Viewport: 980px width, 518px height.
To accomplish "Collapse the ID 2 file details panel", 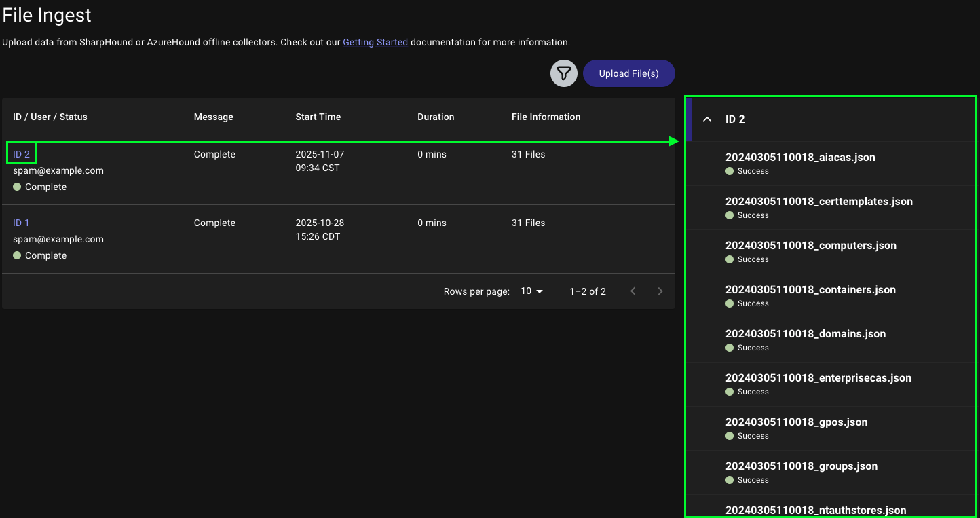I will (706, 119).
